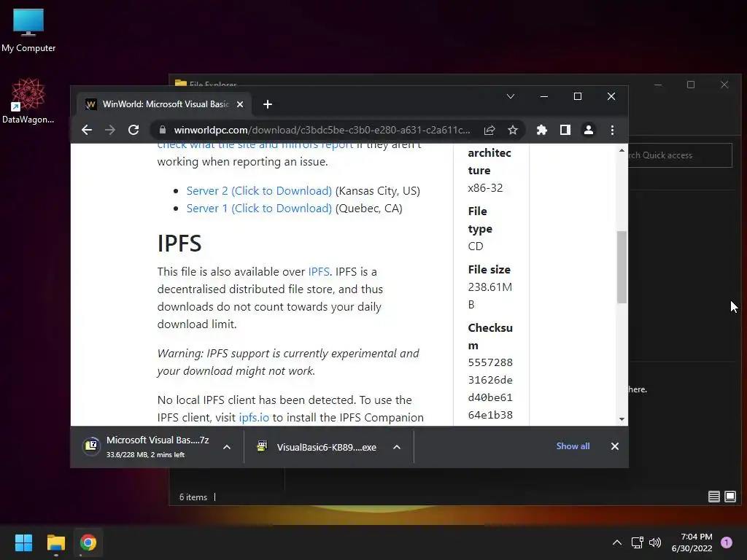Click the exe file icon in downloads bar
Image resolution: width=747 pixels, height=560 pixels.
(262, 446)
